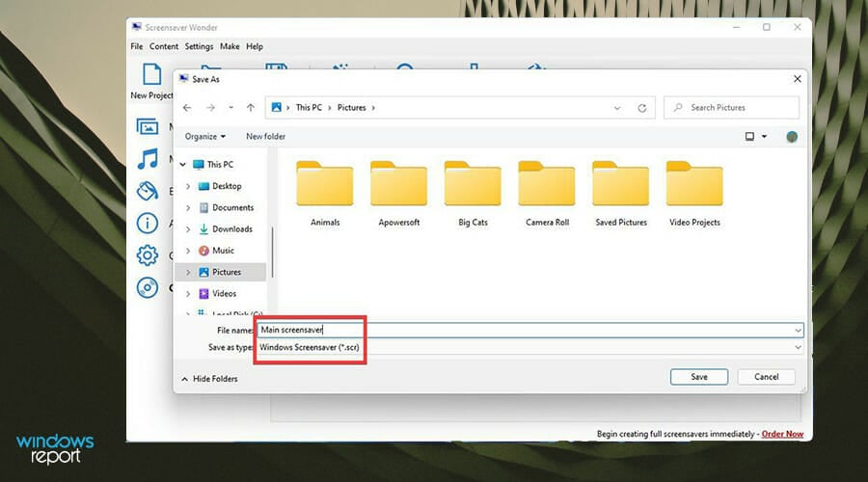Open the help icon near view options
This screenshot has width=868, height=482.
pyautogui.click(x=792, y=137)
